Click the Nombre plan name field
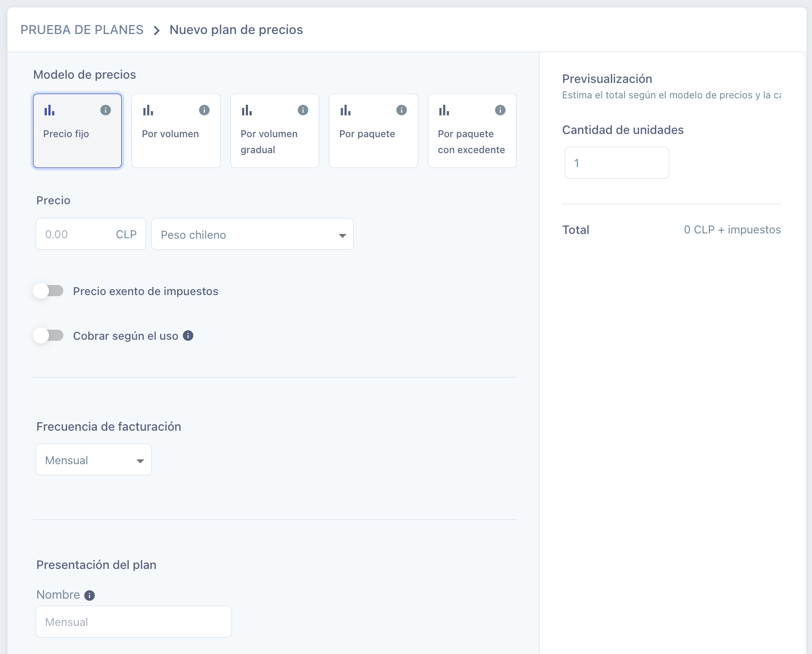This screenshot has width=812, height=654. point(134,622)
